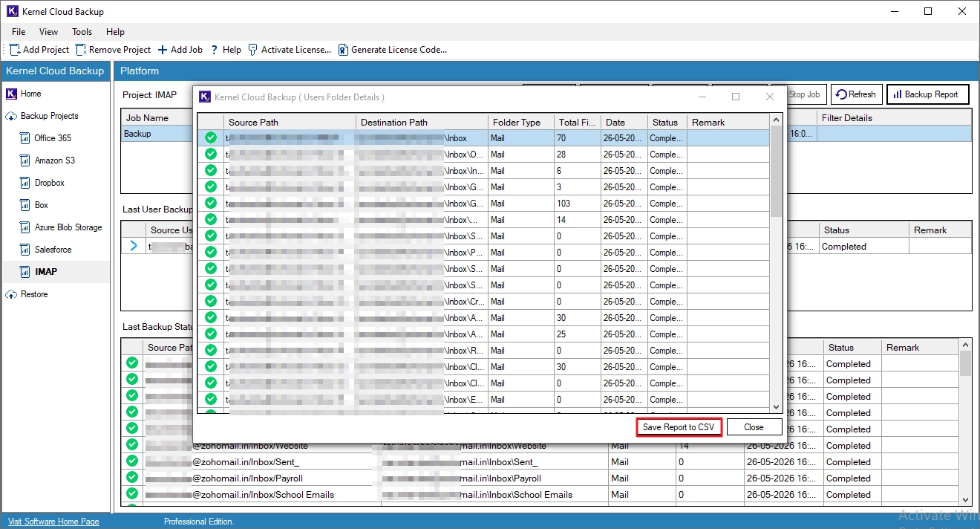Open the Backup Report
980x529 pixels.
927,94
